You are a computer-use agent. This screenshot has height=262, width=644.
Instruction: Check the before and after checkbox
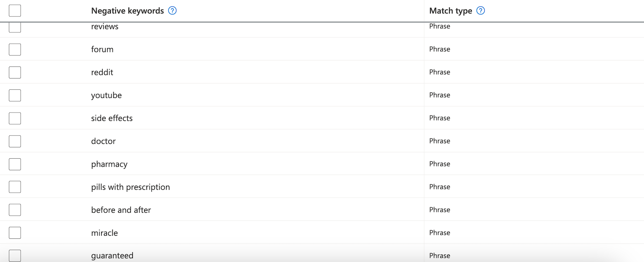(15, 210)
